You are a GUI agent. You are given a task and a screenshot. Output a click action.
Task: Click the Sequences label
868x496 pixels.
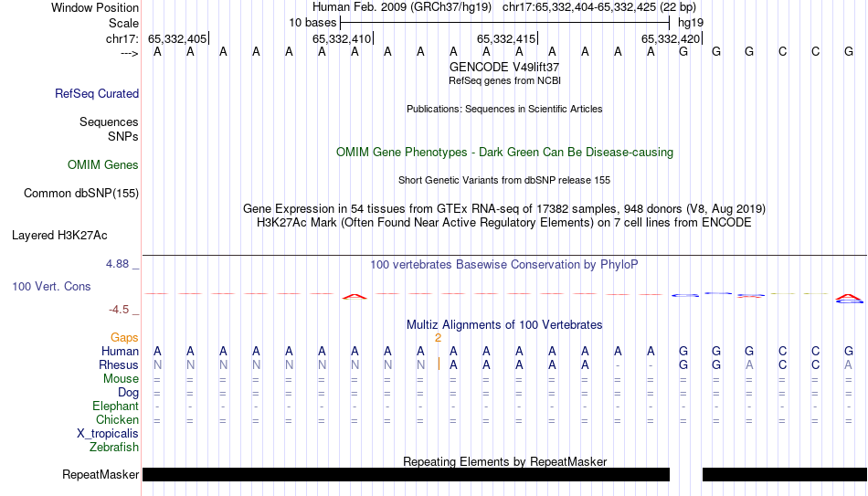click(x=109, y=121)
